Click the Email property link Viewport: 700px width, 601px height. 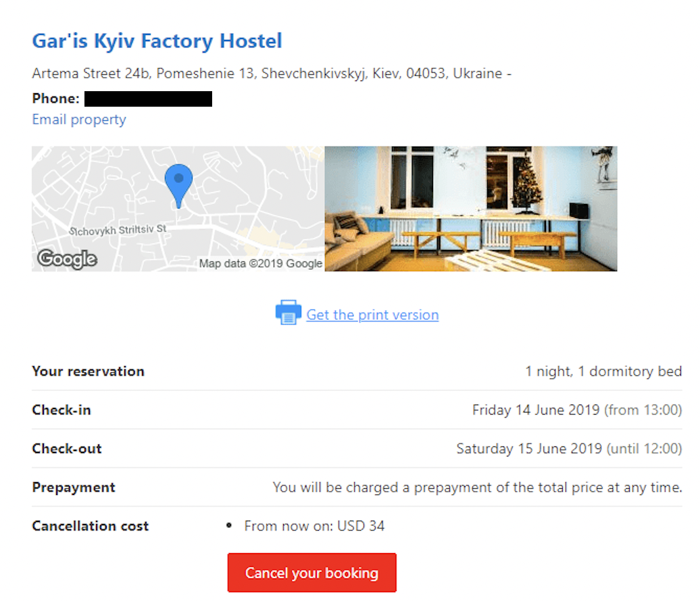coord(78,119)
